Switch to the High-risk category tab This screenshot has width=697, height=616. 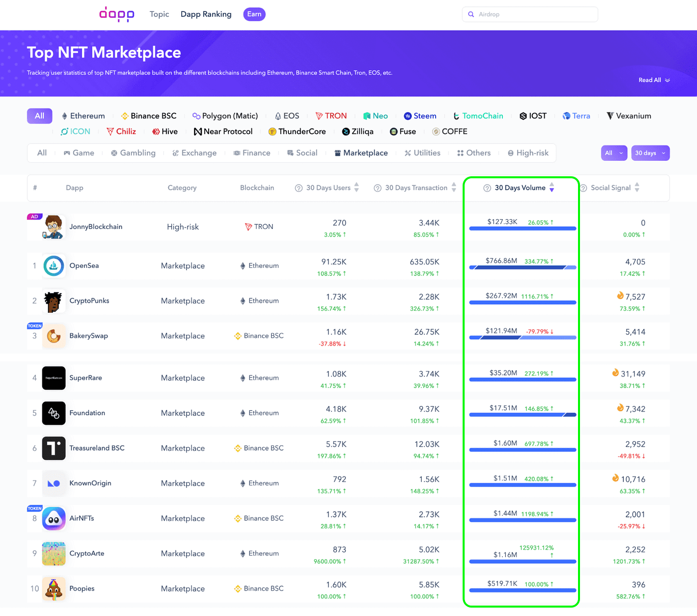point(528,153)
